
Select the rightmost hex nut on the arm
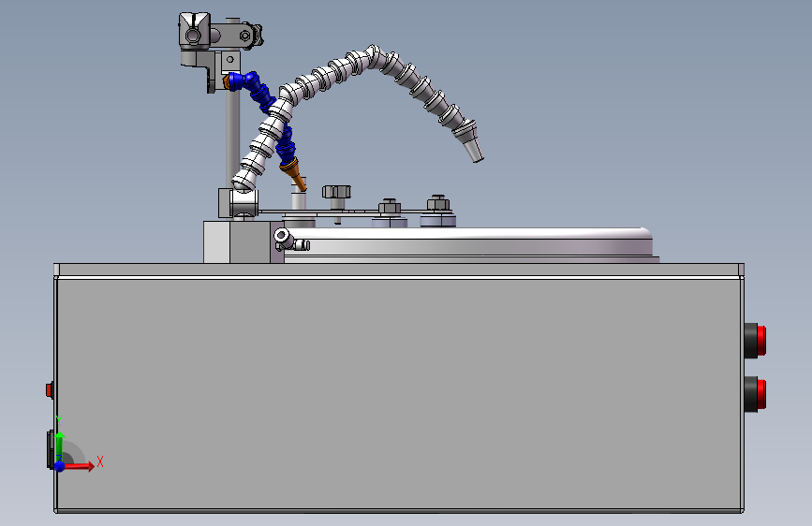tap(438, 202)
